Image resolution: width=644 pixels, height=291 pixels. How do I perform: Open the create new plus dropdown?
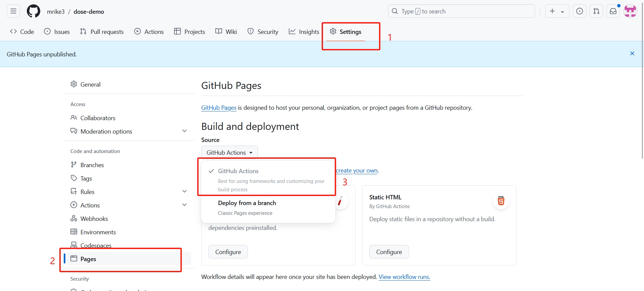557,11
